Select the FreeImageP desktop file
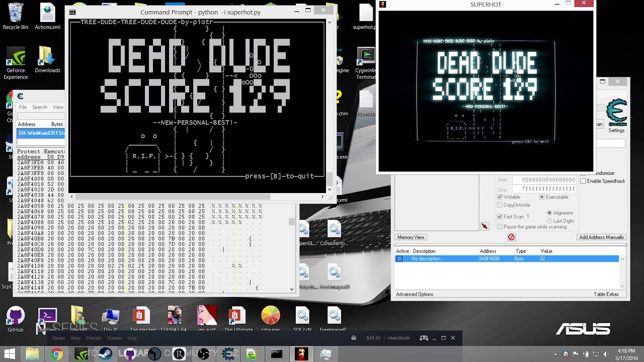The image size is (644, 362). 334,319
